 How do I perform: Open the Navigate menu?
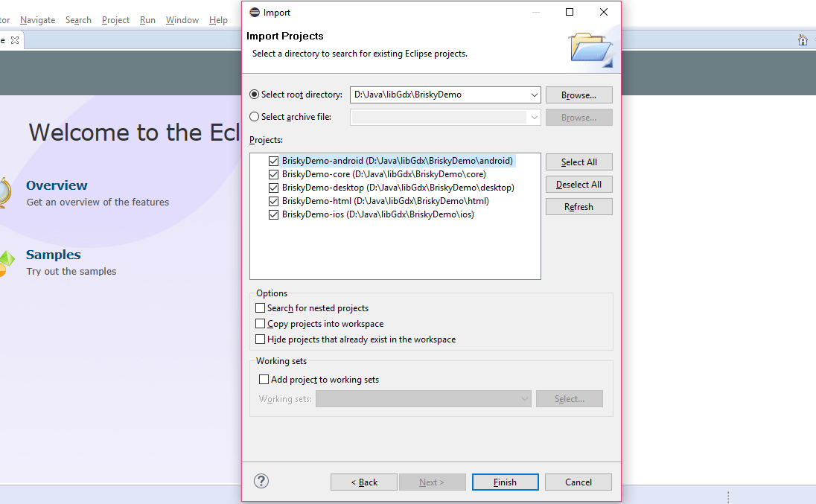37,20
